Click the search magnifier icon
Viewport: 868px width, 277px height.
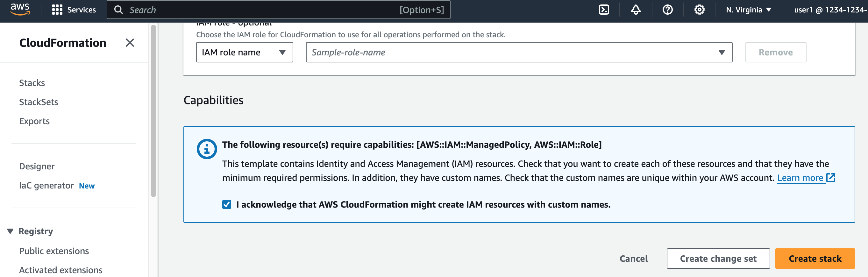118,10
